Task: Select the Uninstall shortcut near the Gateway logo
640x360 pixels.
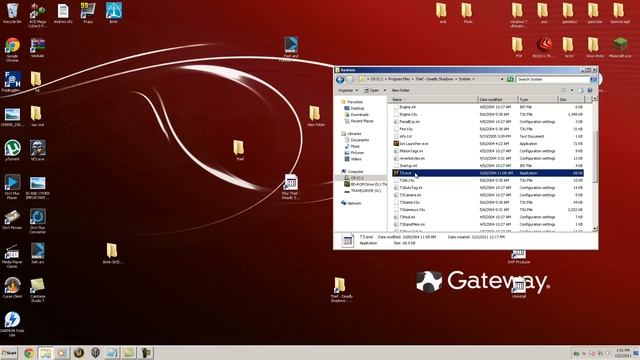Action: click(x=518, y=287)
